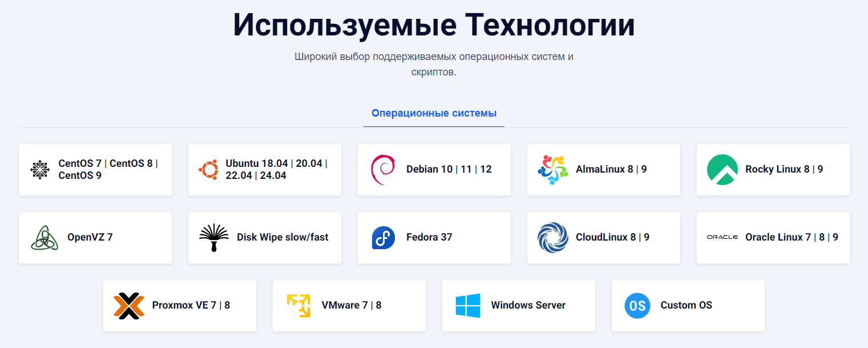The width and height of the screenshot is (868, 348).
Task: Open the Операционные системы tab
Action: point(434,113)
